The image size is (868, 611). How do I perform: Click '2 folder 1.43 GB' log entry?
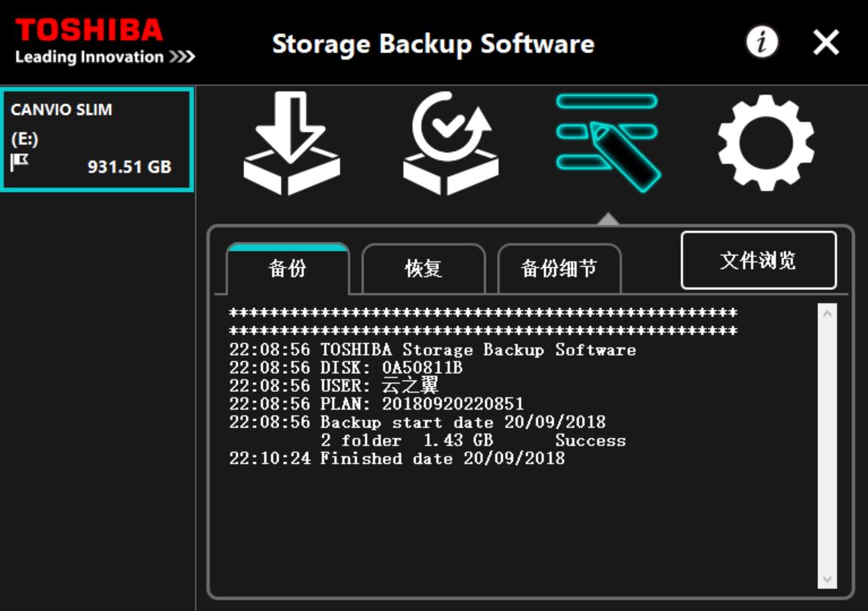pos(407,440)
